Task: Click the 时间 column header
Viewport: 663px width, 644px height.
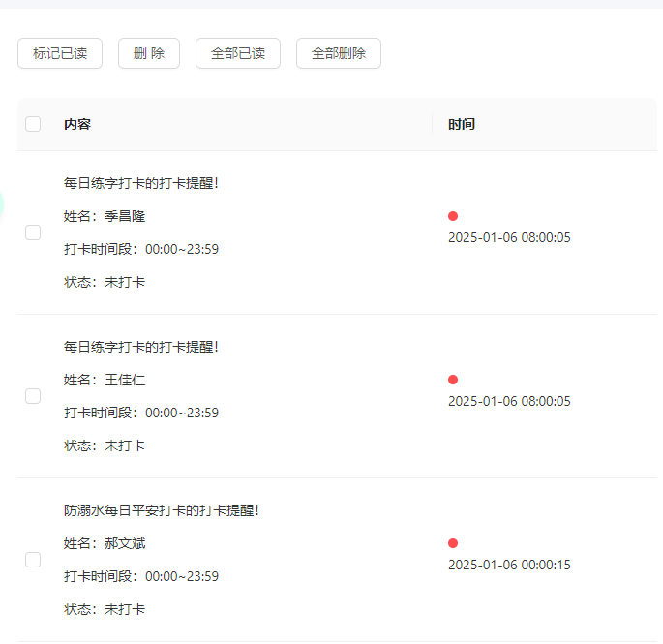Action: pyautogui.click(x=462, y=124)
